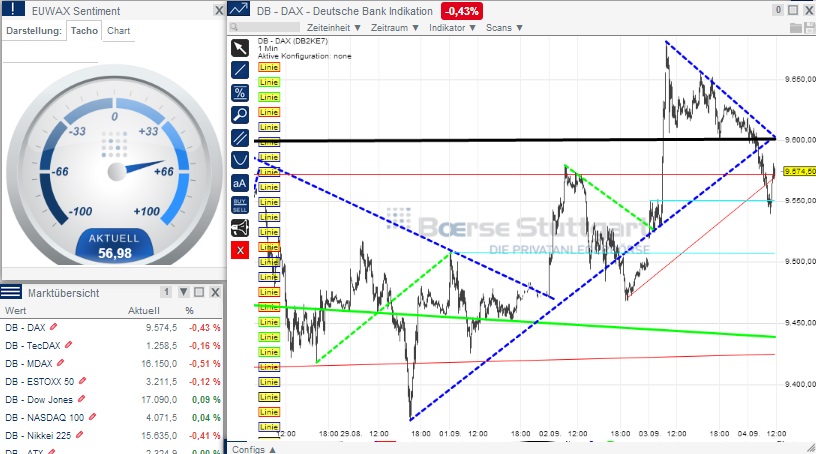Switch to the Tacho tab
This screenshot has height=454, width=816.
click(84, 31)
